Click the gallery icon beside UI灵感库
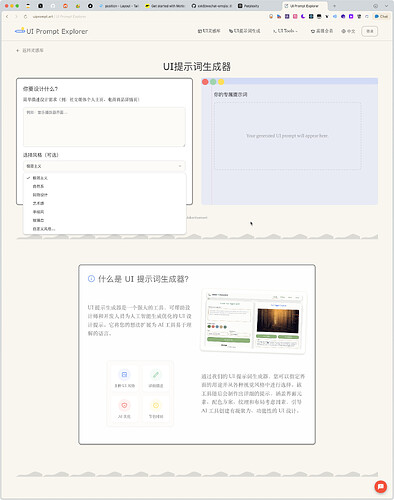This screenshot has height=500, width=394. point(200,31)
